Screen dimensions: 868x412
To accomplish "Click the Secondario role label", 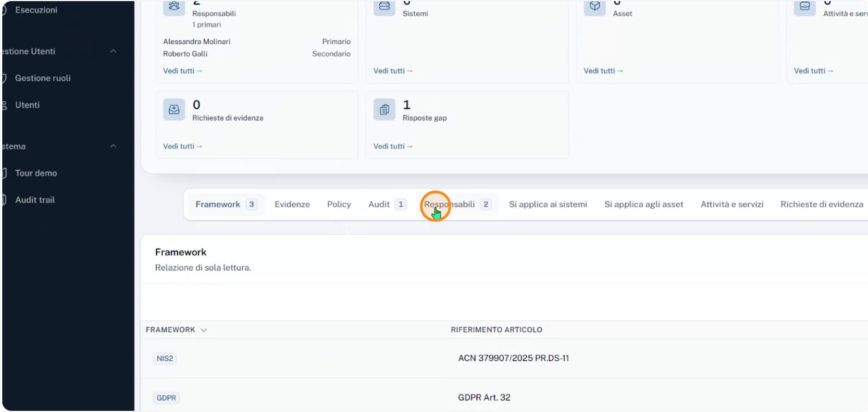I will point(332,54).
